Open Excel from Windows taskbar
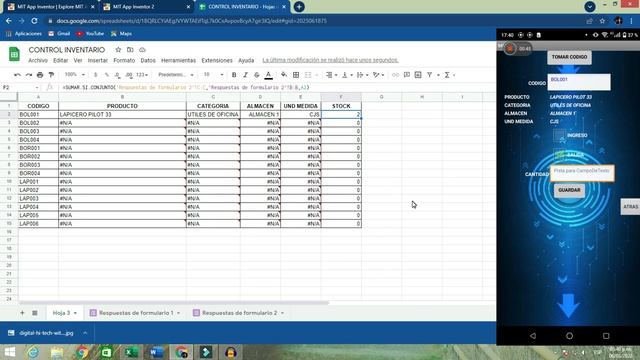 [131, 352]
